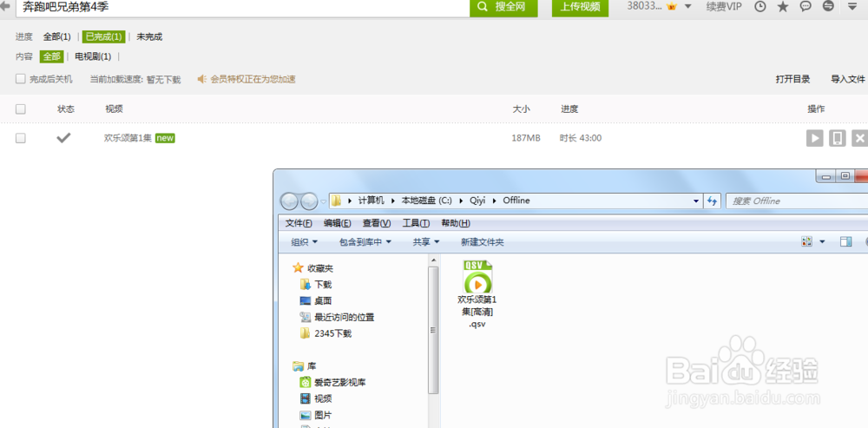Click the change view icon in Explorer
This screenshot has height=428, width=868.
pyautogui.click(x=806, y=241)
